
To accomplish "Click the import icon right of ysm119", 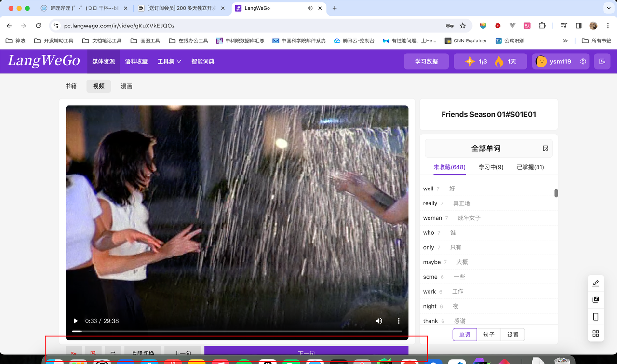I will click(603, 61).
